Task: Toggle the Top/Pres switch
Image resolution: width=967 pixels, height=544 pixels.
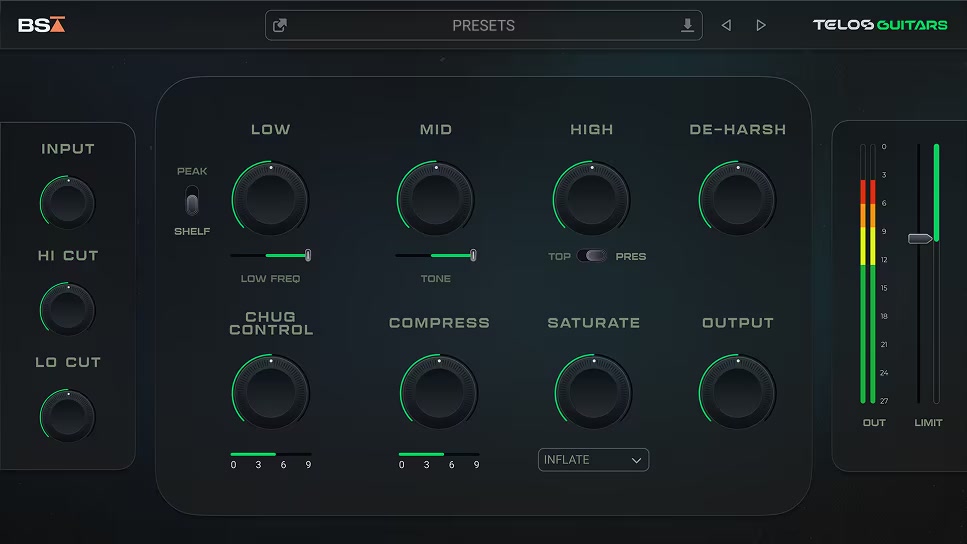Action: pos(592,256)
